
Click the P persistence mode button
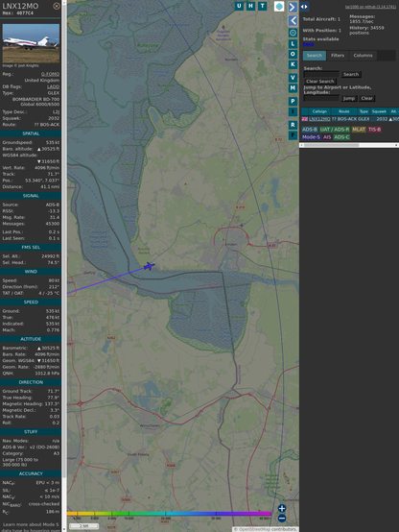[293, 101]
